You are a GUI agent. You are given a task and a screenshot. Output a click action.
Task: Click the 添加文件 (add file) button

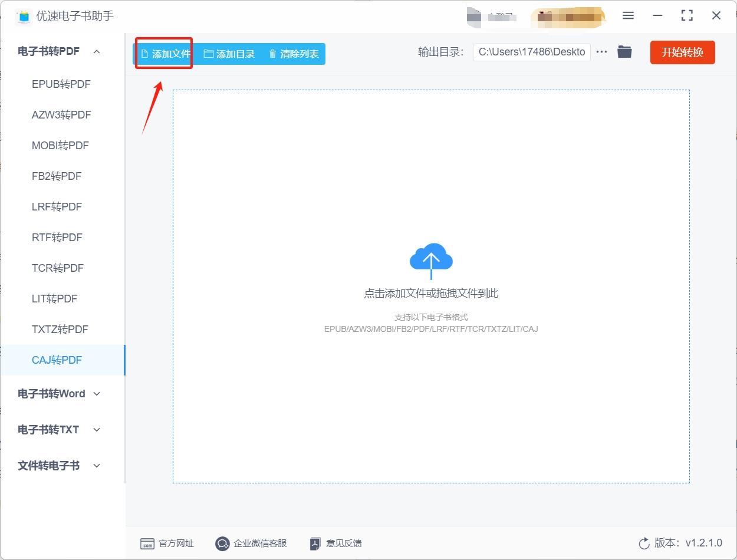[165, 54]
